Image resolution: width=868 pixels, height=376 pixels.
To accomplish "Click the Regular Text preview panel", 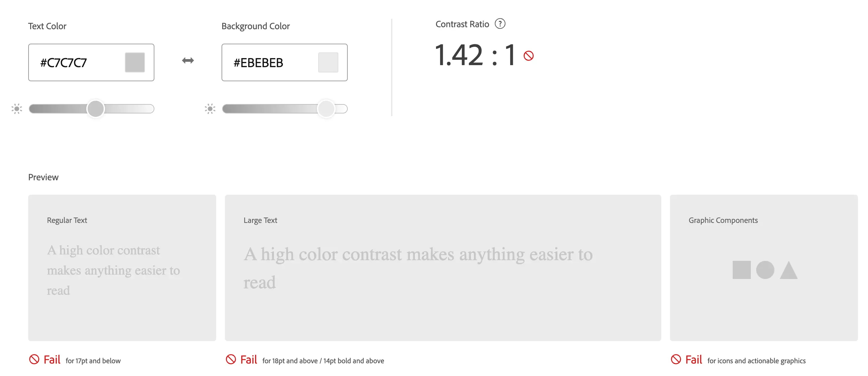I will [122, 268].
